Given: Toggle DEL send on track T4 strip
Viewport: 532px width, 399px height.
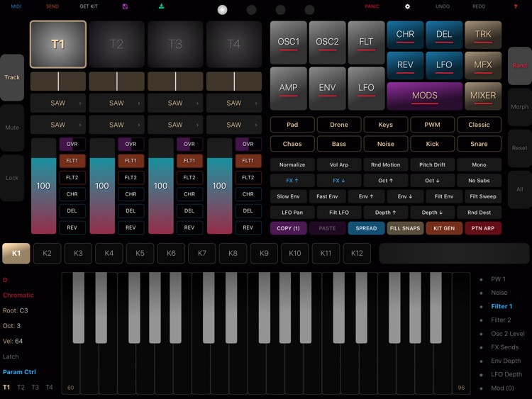Looking at the screenshot, I should (x=248, y=211).
